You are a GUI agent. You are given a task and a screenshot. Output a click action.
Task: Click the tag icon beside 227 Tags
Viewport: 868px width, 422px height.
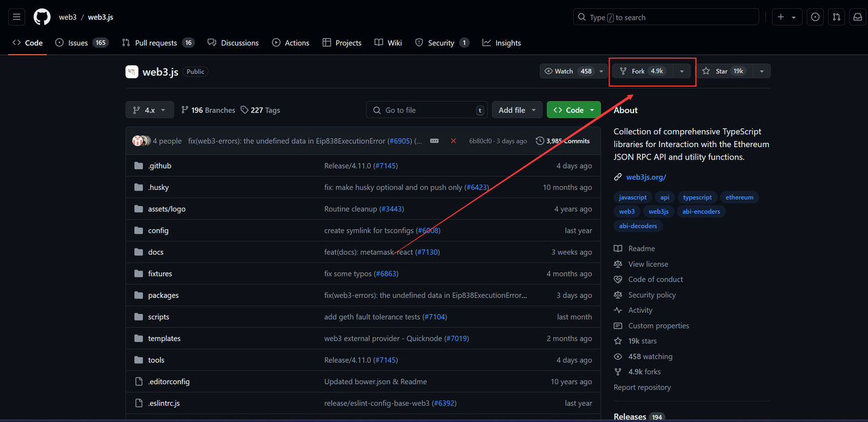(244, 110)
